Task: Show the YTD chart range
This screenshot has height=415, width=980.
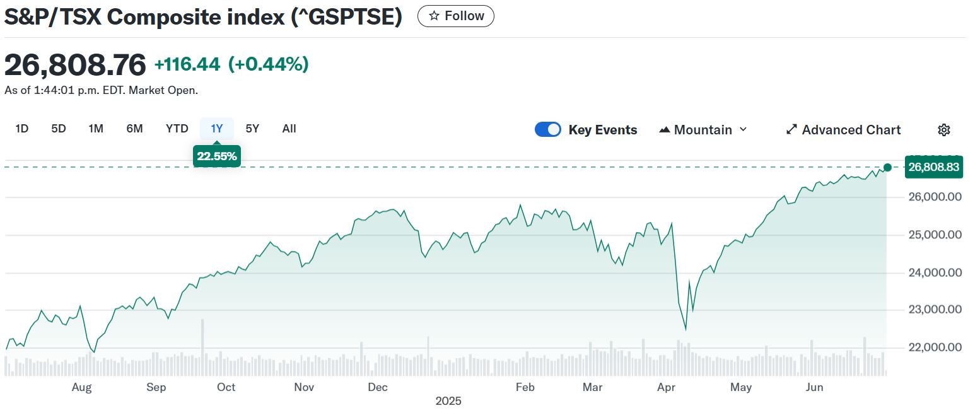Action: tap(177, 129)
